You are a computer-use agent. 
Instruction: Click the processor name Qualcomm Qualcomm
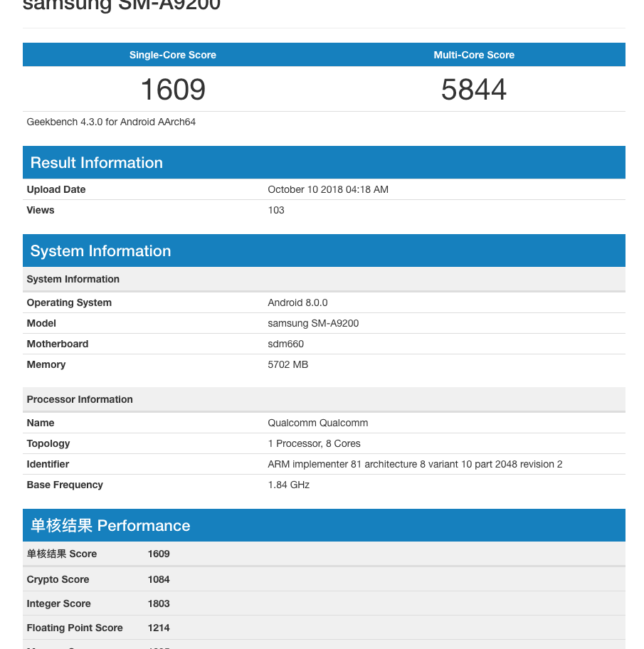point(318,423)
